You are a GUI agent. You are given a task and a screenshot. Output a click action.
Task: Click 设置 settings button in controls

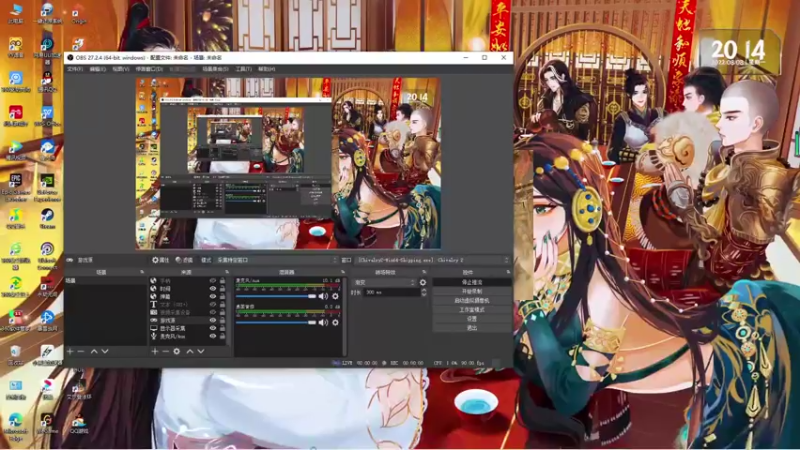click(472, 319)
